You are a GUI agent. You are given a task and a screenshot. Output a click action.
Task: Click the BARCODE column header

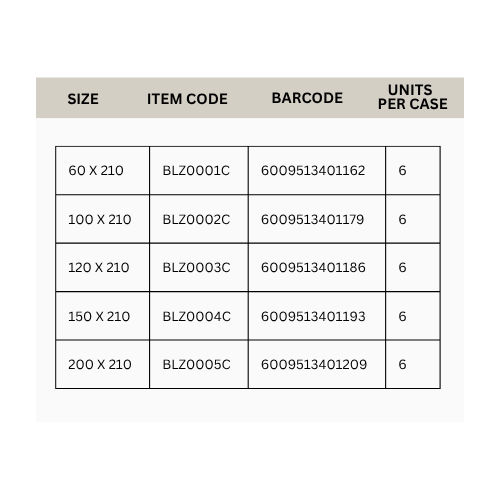307,98
